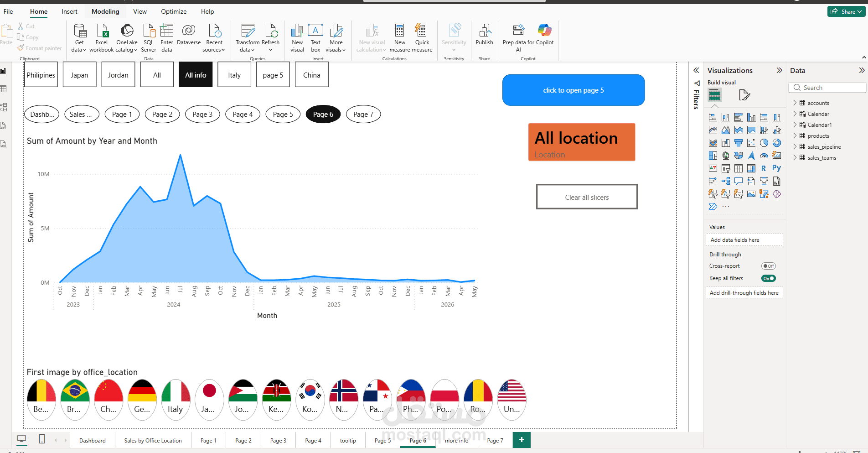
Task: Click the Enter data icon
Action: pos(167,38)
